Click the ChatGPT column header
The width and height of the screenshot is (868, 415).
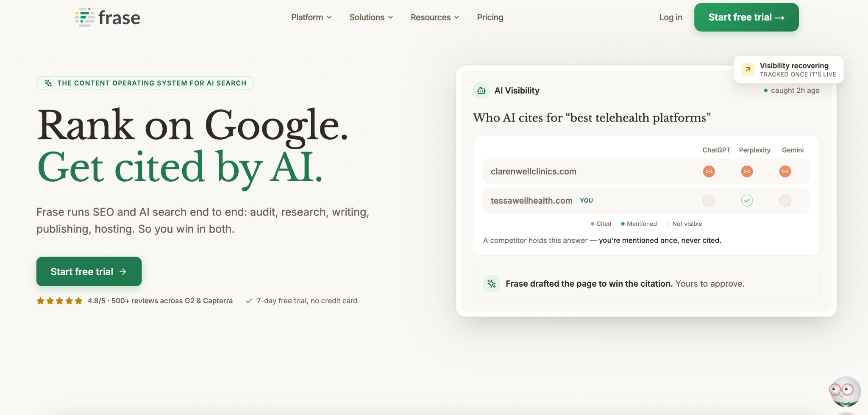(716, 150)
